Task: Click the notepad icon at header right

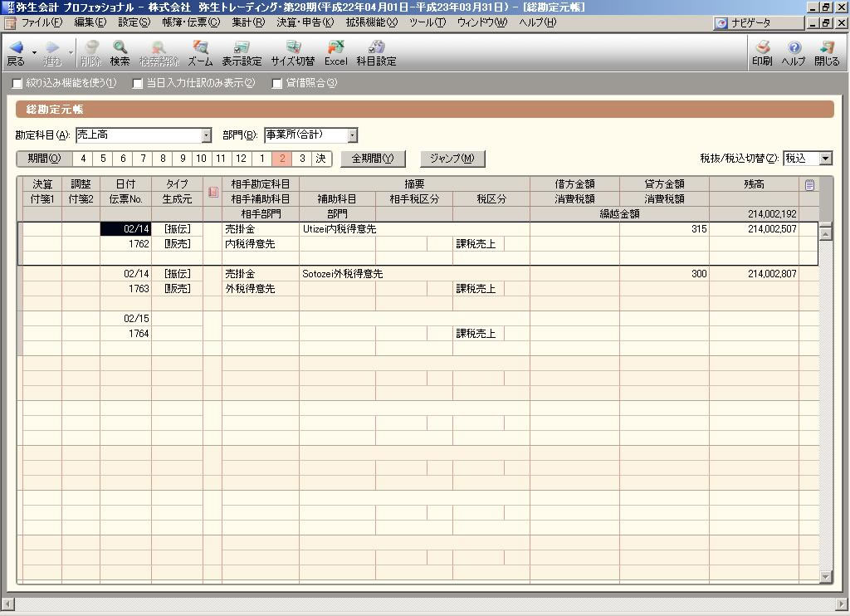Action: pos(809,185)
